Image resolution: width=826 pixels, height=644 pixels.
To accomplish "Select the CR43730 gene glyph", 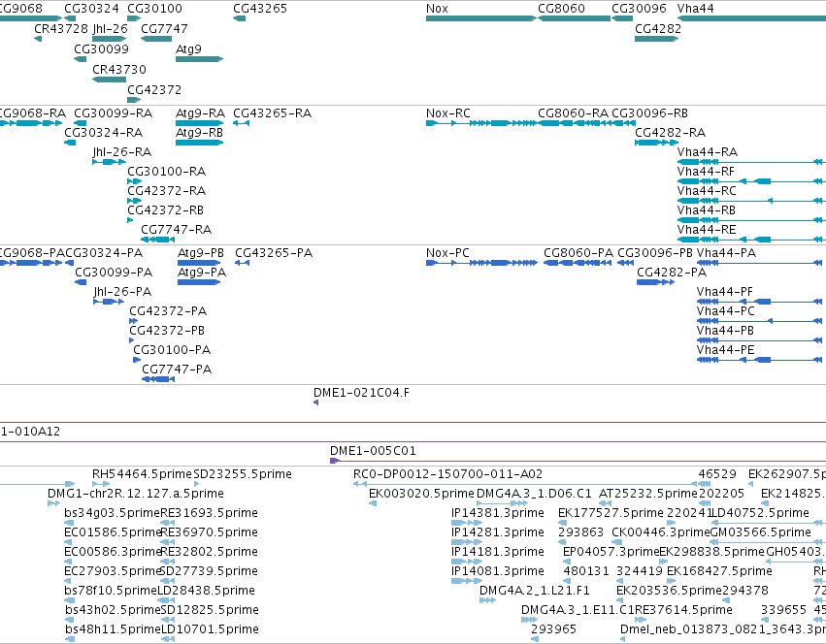I will tap(109, 80).
